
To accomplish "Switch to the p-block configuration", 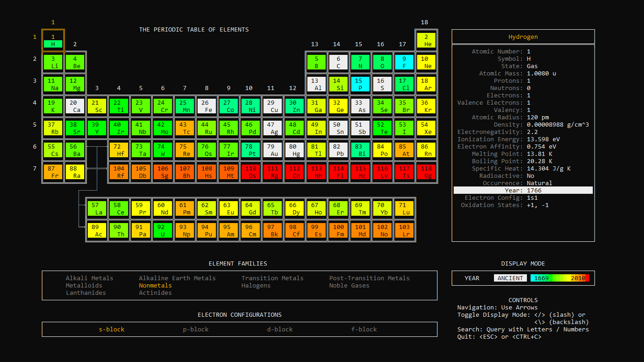I will tap(196, 329).
